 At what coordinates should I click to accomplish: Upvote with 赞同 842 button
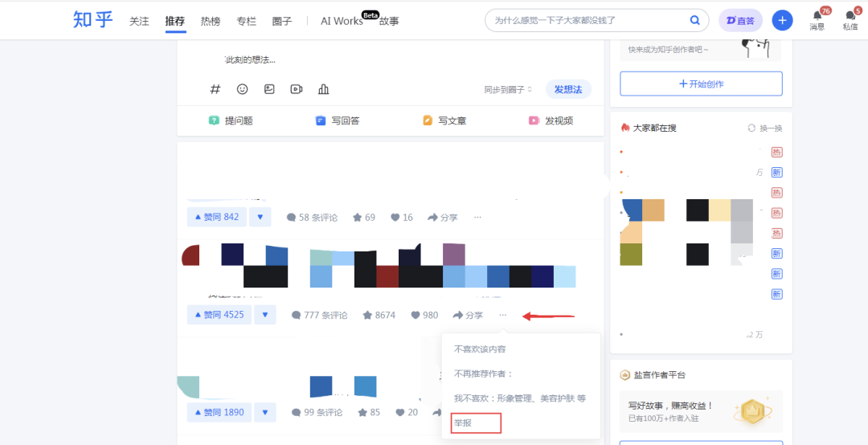click(x=216, y=217)
